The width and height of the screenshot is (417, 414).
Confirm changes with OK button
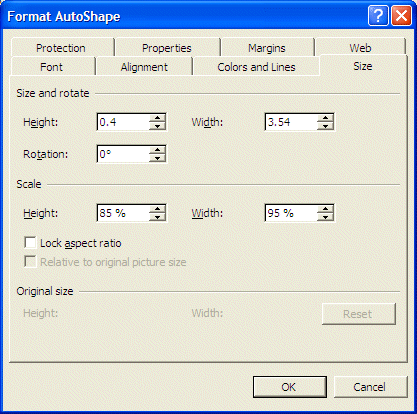[289, 387]
